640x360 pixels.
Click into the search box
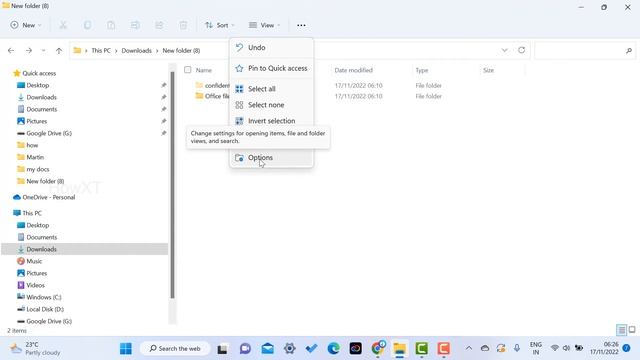pos(584,51)
